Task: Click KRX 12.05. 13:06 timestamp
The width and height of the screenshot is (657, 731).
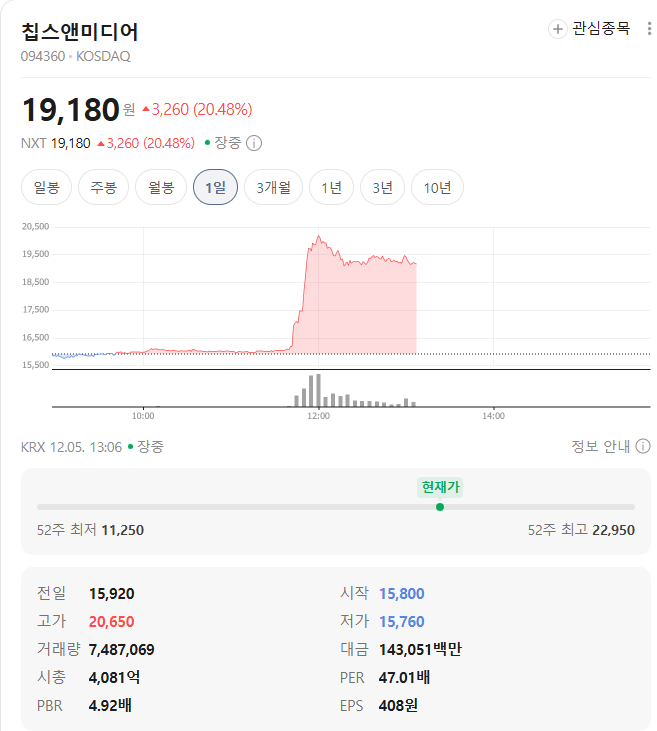Action: [71, 447]
